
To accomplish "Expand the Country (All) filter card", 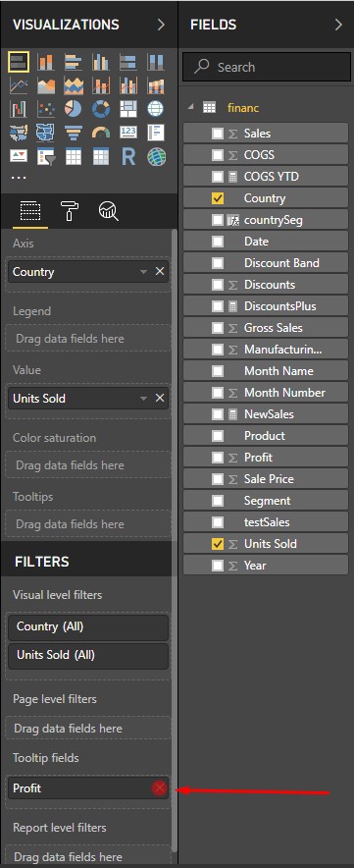I will [x=88, y=626].
